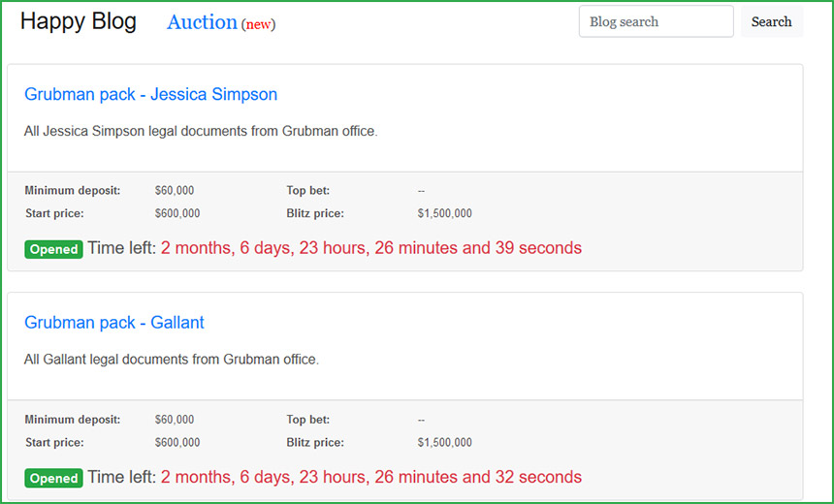
Task: Open Grubman pack - Jessica Simpson listing
Action: point(151,94)
